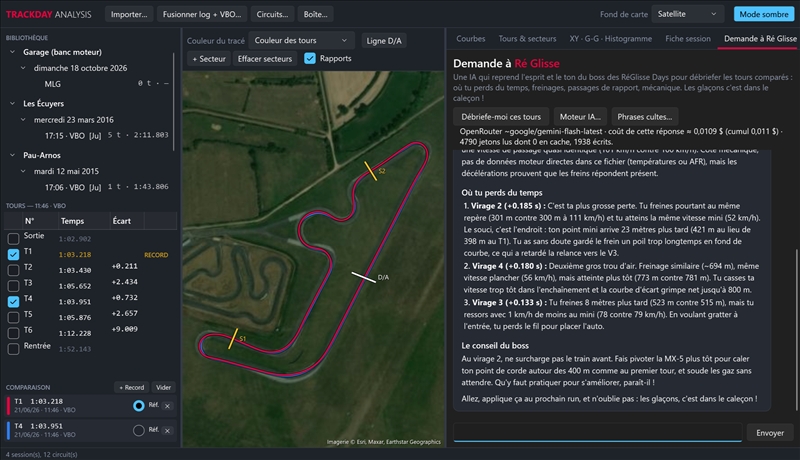Check the T6 lap checkbox
The width and height of the screenshot is (800, 460).
coord(13,333)
